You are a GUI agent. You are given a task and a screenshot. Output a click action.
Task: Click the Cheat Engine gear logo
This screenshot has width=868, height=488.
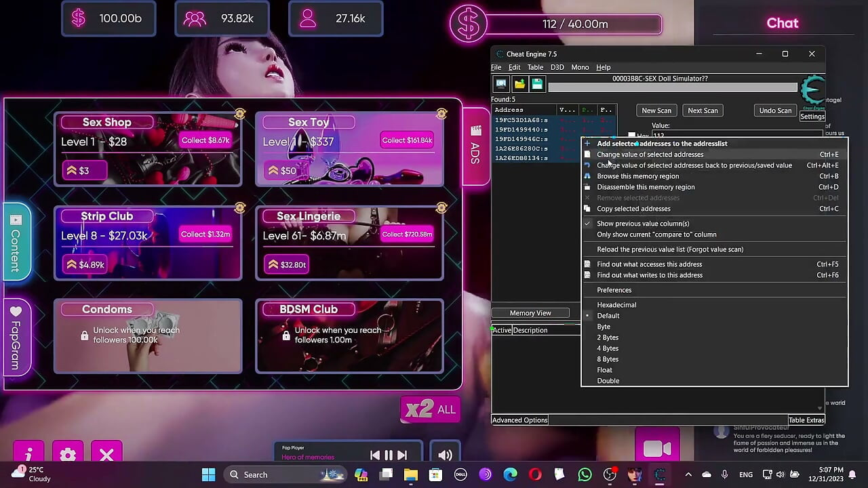[812, 91]
